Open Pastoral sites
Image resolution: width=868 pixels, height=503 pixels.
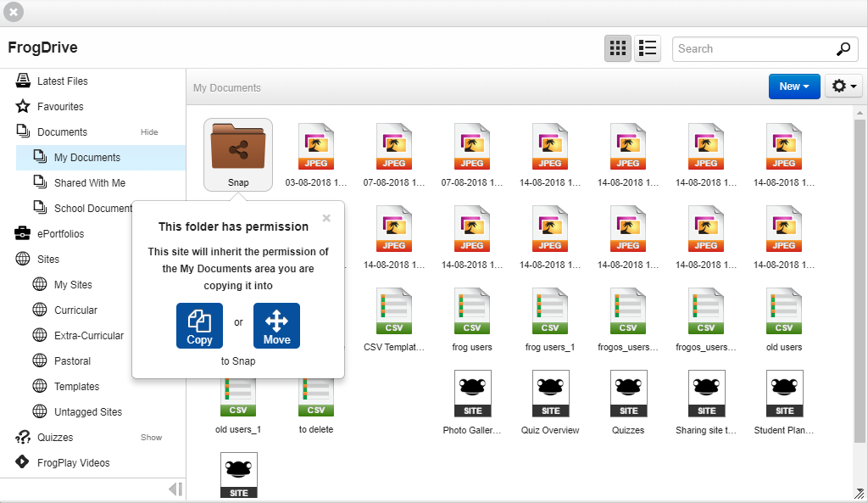[72, 361]
